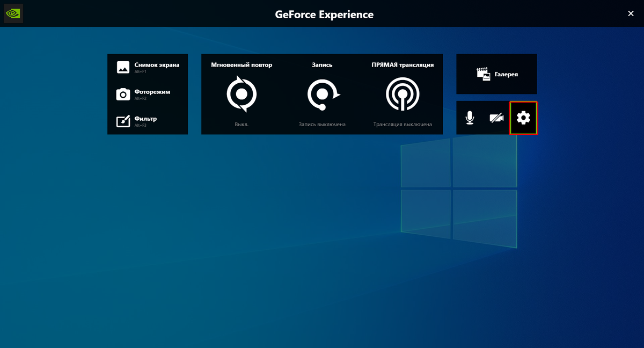Click the NVIDIA logo top-left

(13, 13)
